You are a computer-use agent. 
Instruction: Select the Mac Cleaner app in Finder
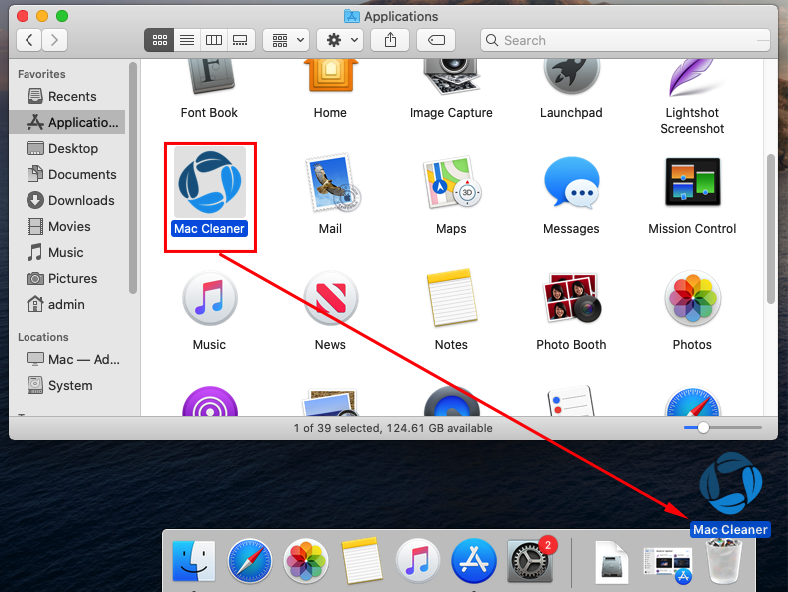tap(210, 183)
